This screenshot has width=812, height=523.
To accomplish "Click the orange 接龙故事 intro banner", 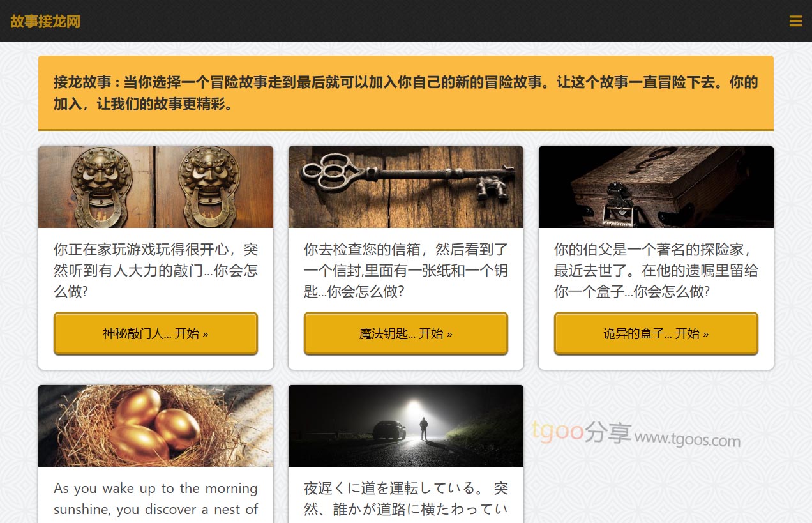I will [x=406, y=93].
